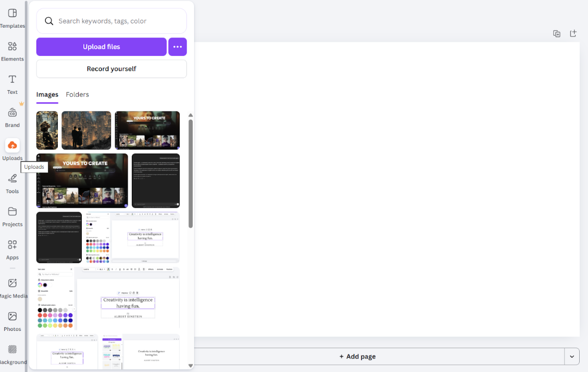Image resolution: width=588 pixels, height=372 pixels.
Task: Select the first uploaded image thumbnail
Action: coord(47,130)
